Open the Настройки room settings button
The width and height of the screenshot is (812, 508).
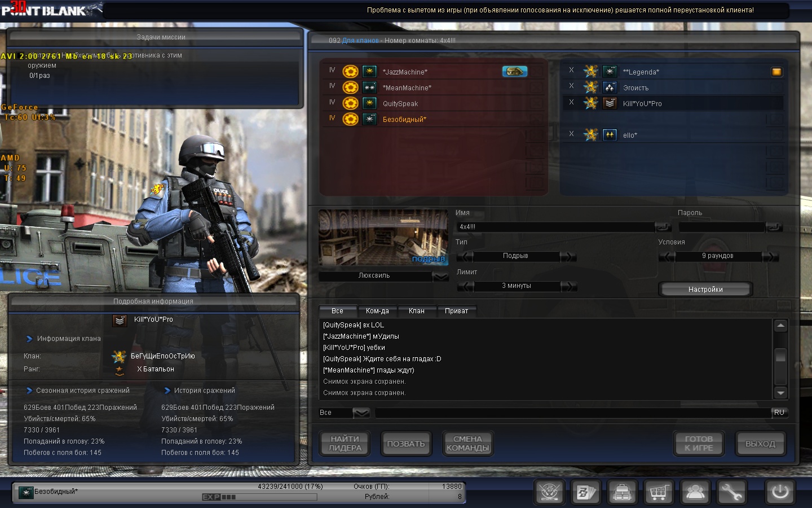705,290
